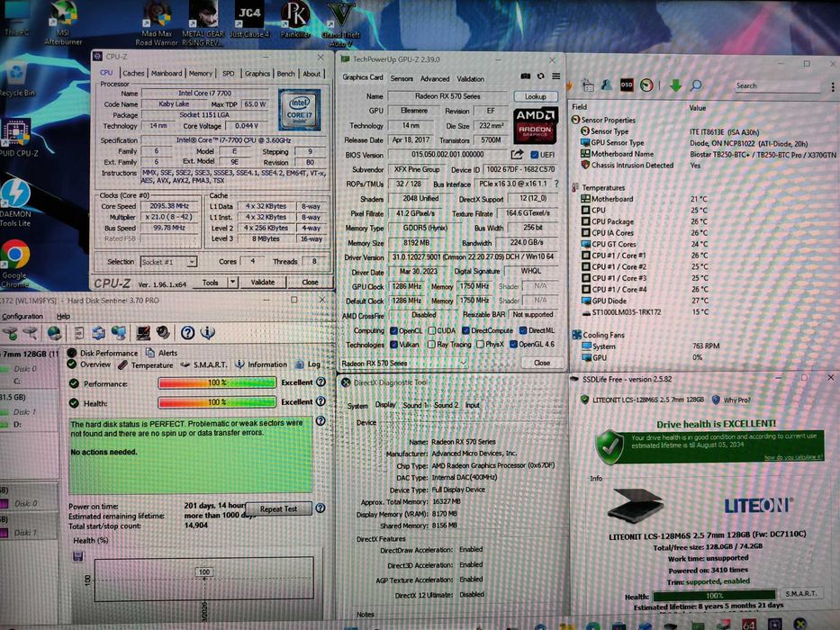
Task: Toggle the OpenCL checkbox in GPU-Z
Action: click(393, 330)
